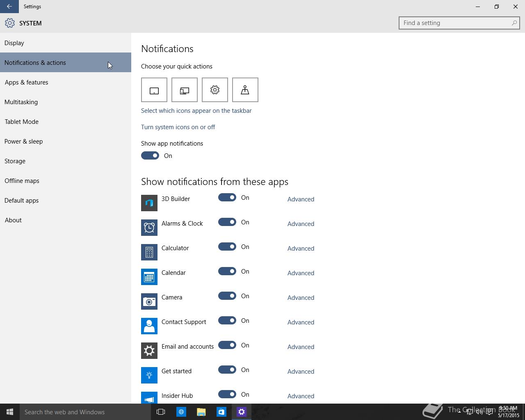Open the About section
Screen dimensions: 525x420
click(x=66, y=220)
